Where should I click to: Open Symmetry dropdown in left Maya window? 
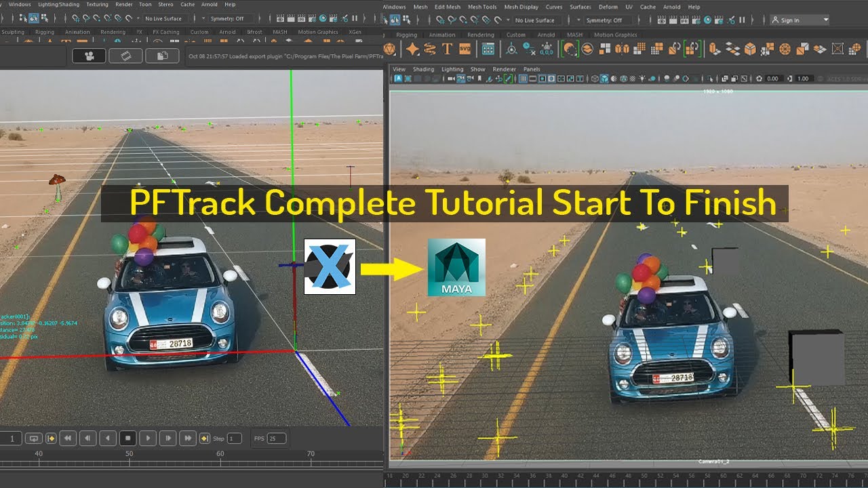pos(230,18)
